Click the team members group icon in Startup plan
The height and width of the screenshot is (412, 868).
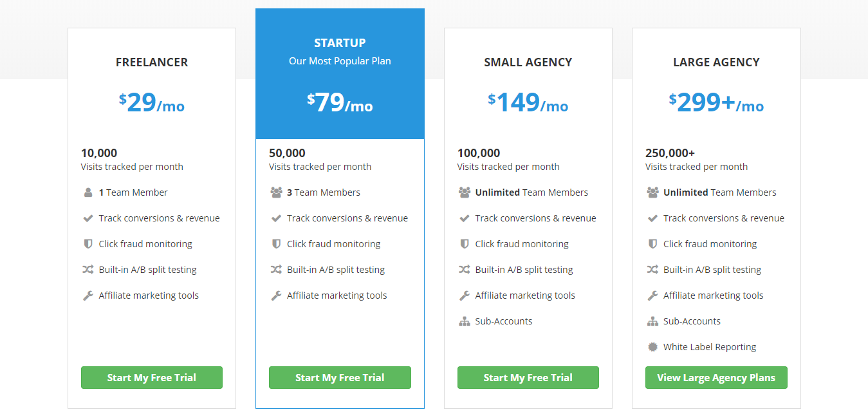(x=276, y=192)
